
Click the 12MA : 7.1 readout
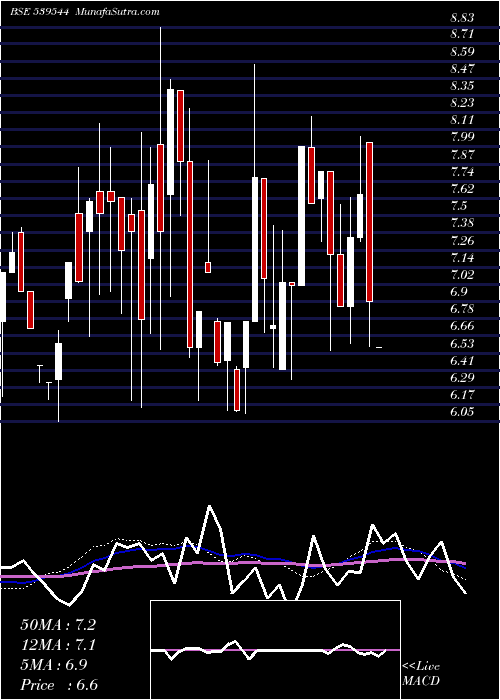pos(58,645)
